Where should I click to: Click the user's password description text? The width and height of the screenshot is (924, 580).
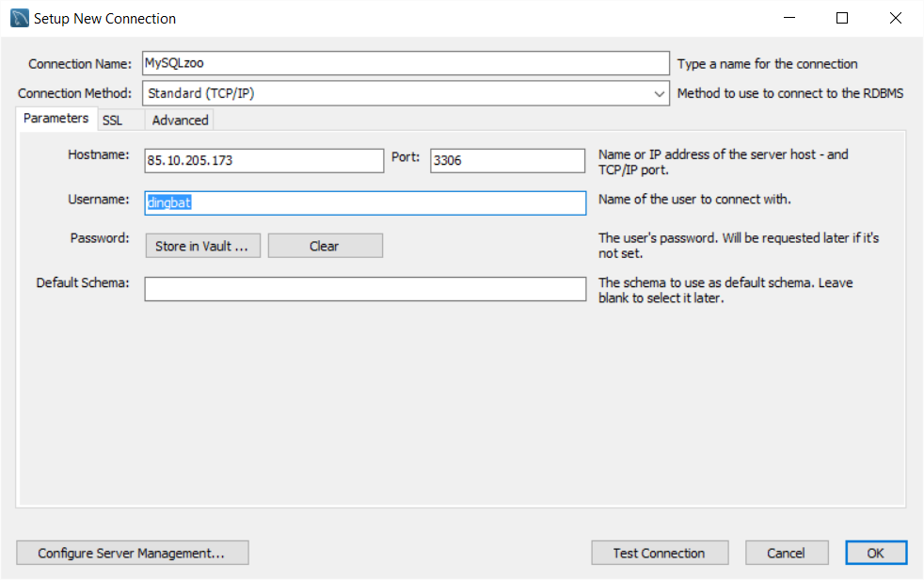[x=739, y=246]
